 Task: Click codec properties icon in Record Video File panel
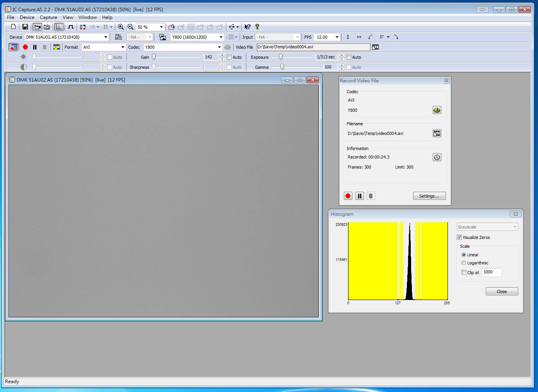pyautogui.click(x=437, y=110)
